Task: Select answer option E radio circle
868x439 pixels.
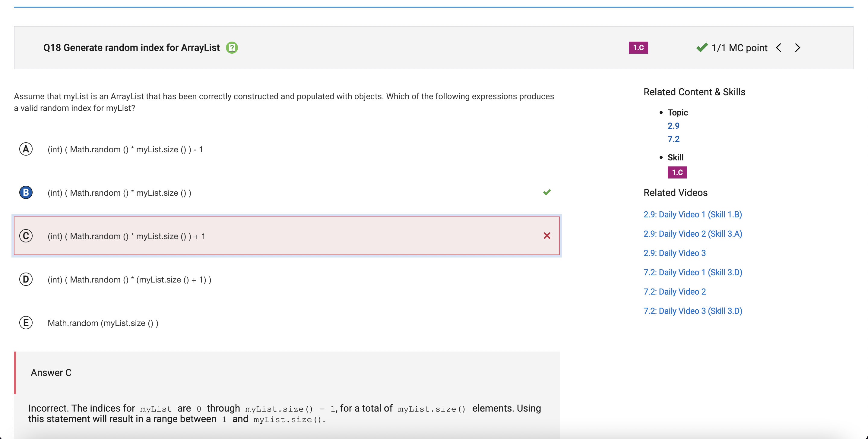Action: pyautogui.click(x=26, y=323)
